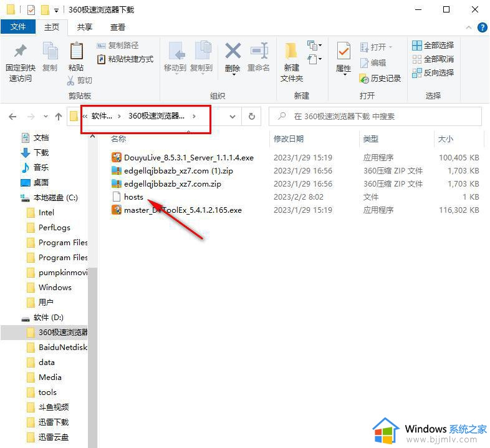Sort files by 类型 column
Screen dimensions: 490x448
[371, 139]
